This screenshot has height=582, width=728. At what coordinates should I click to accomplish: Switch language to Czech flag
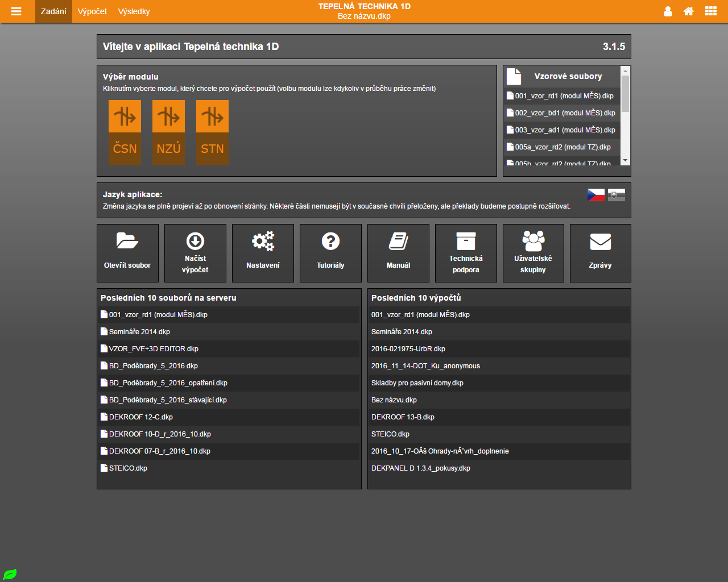coord(596,195)
